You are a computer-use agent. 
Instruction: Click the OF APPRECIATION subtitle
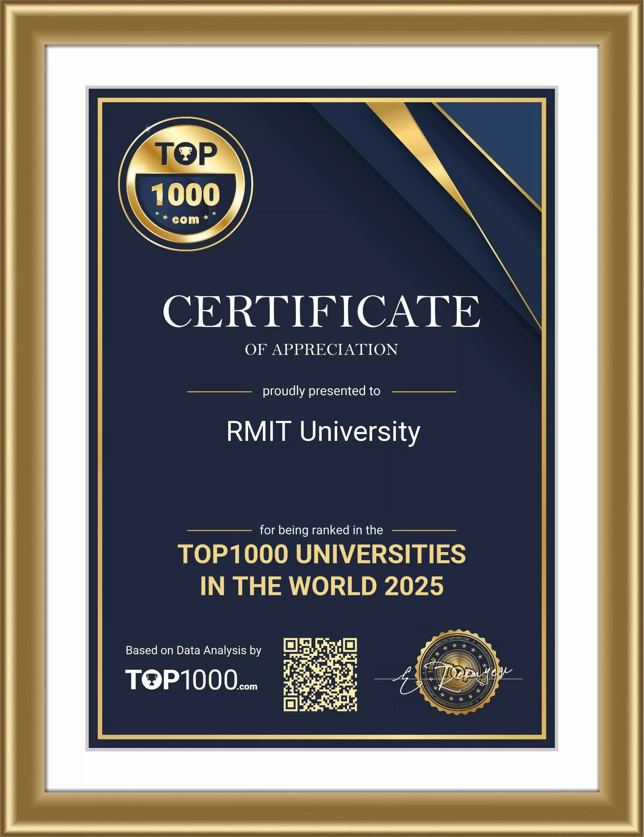click(x=321, y=350)
